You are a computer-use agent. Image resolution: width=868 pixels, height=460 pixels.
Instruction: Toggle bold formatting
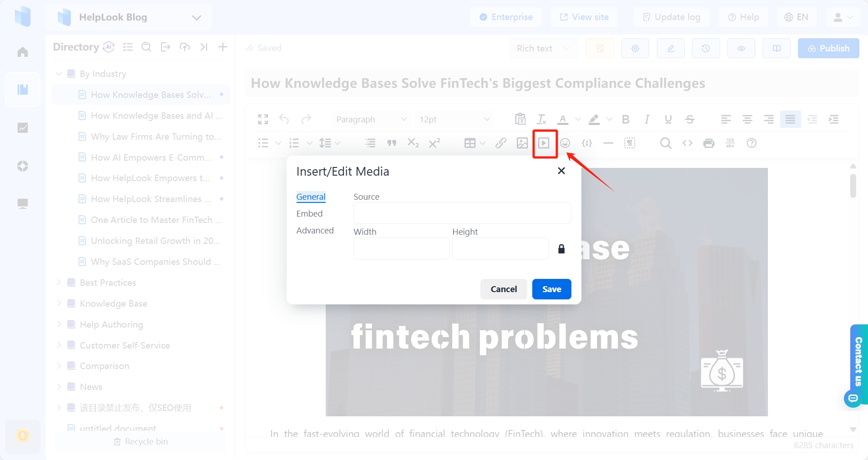click(x=626, y=119)
